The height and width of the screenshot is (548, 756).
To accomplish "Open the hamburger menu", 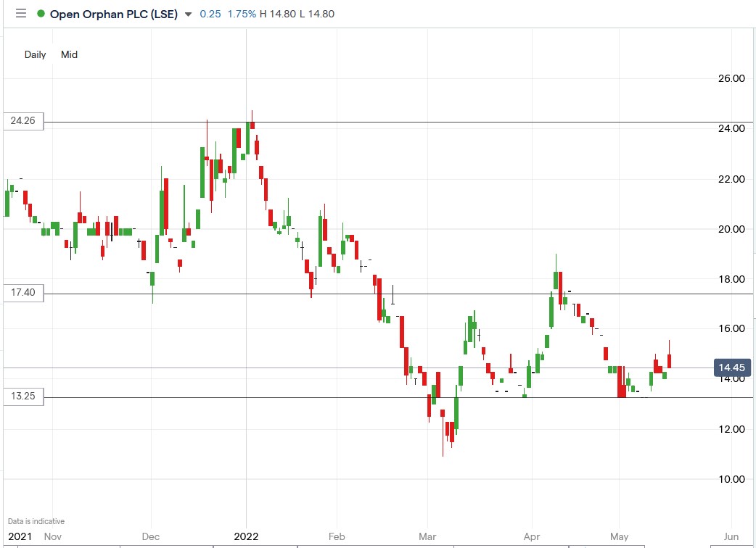I will (21, 13).
